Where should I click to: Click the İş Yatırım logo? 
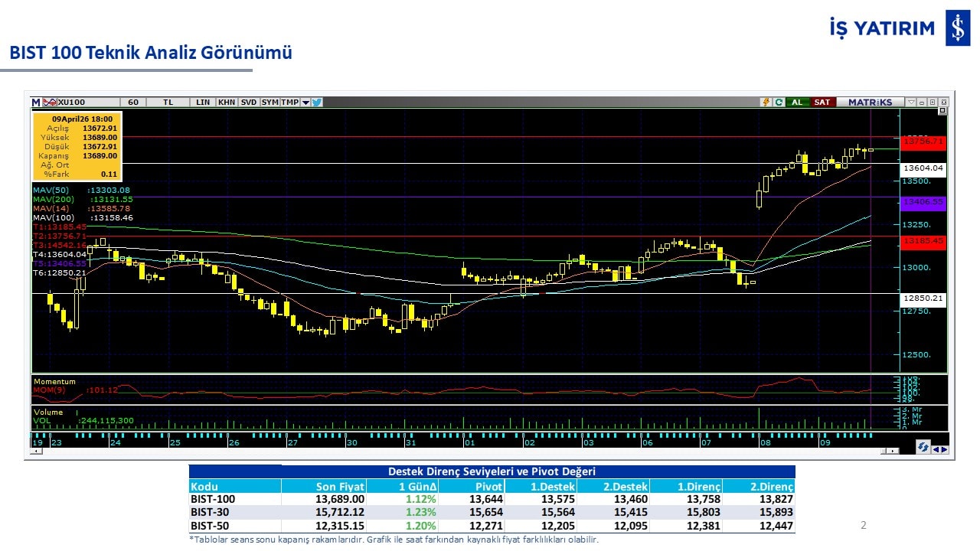(x=957, y=28)
